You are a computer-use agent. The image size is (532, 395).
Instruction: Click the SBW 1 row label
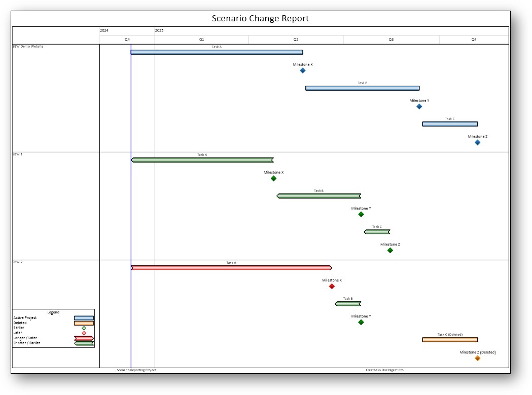17,155
